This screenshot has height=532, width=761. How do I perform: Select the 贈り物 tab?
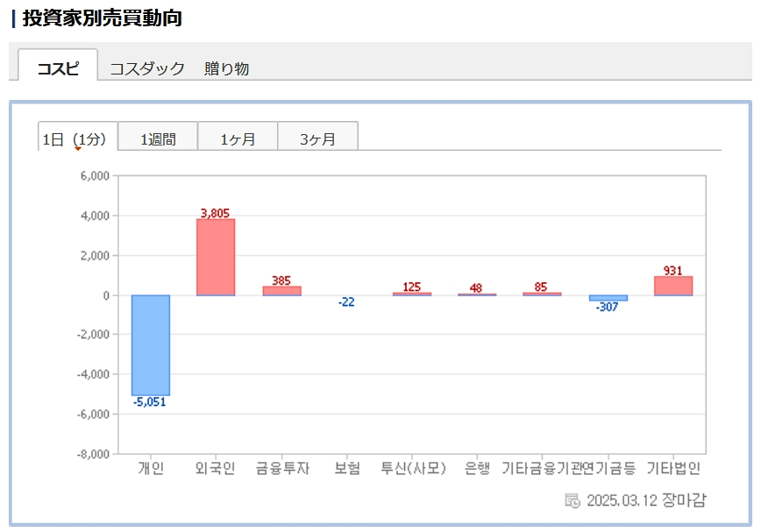(x=226, y=68)
